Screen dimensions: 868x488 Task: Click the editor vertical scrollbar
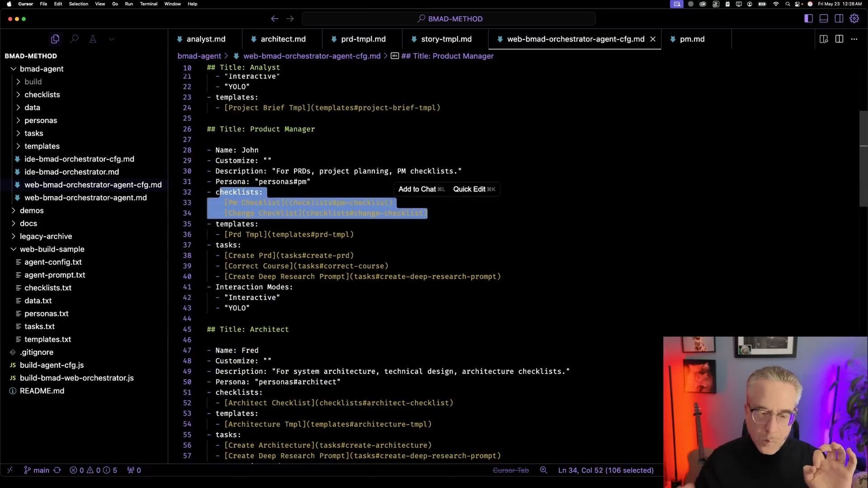863,158
